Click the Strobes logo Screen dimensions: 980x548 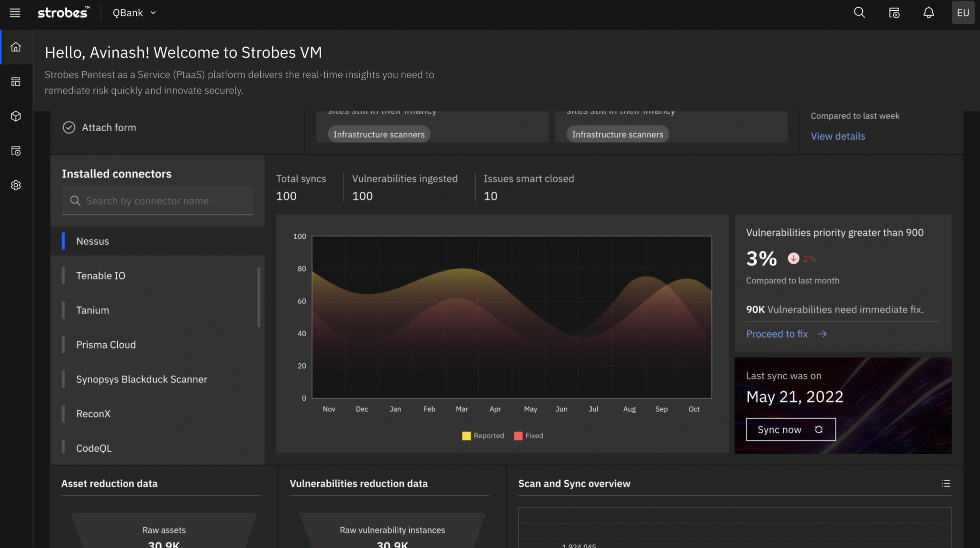tap(64, 12)
